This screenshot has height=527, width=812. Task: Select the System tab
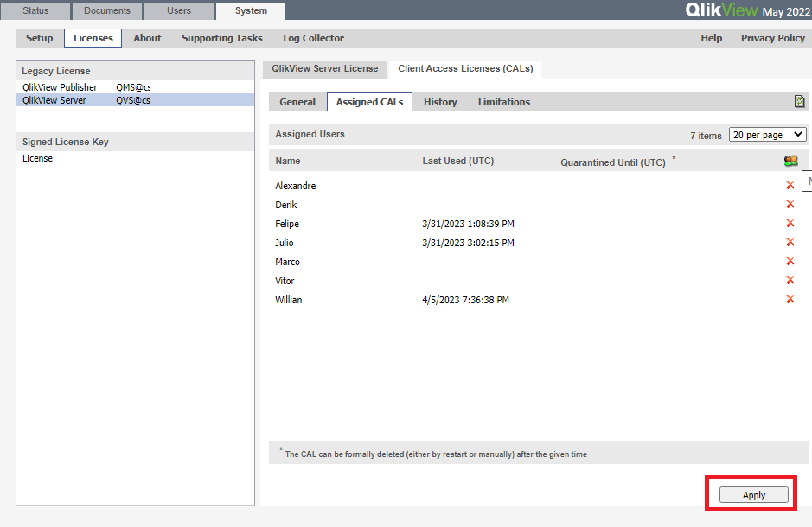(251, 10)
